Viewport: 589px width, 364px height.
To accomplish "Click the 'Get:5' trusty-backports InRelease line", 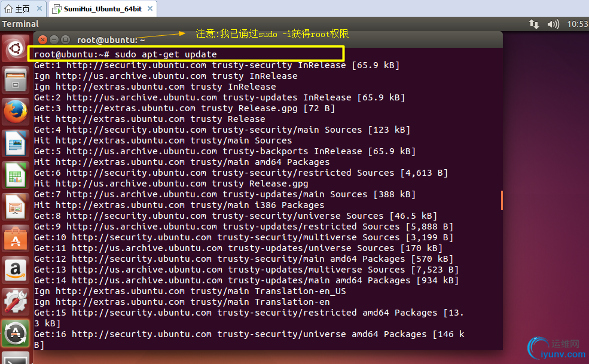I will [x=225, y=151].
